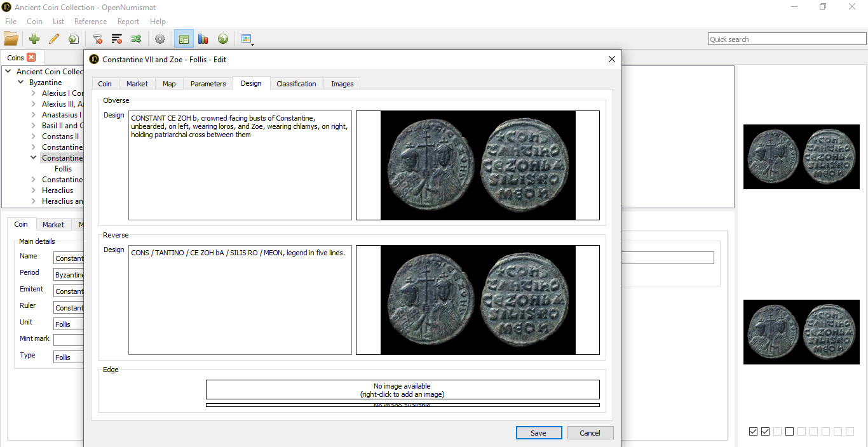Open the column view grid dropdown icon

click(247, 39)
